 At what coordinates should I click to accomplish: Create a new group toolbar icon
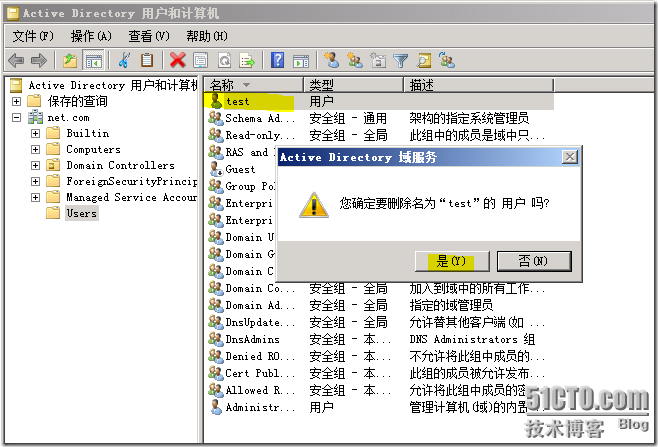355,60
